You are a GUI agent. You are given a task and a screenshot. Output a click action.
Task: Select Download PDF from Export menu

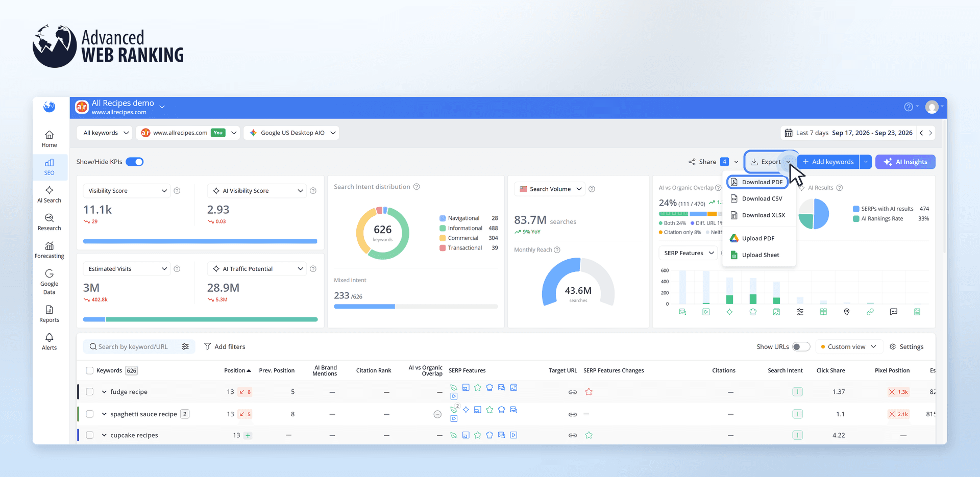tap(757, 182)
